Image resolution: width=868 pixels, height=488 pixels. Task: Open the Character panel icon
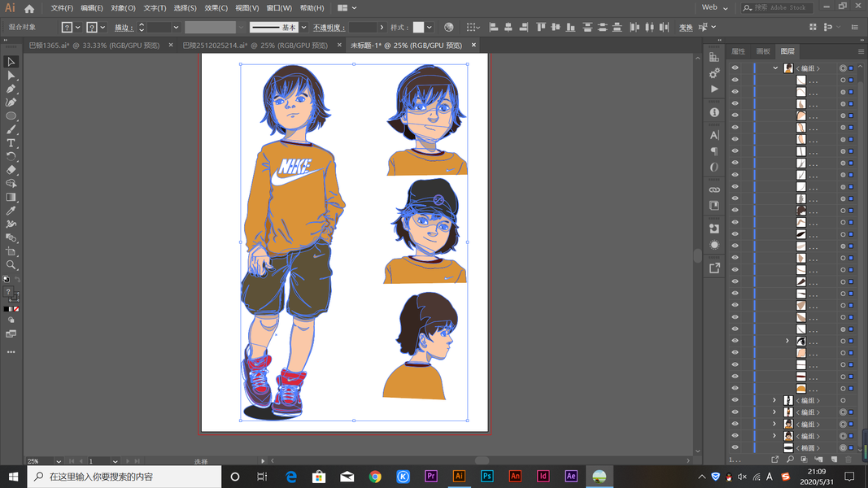714,136
